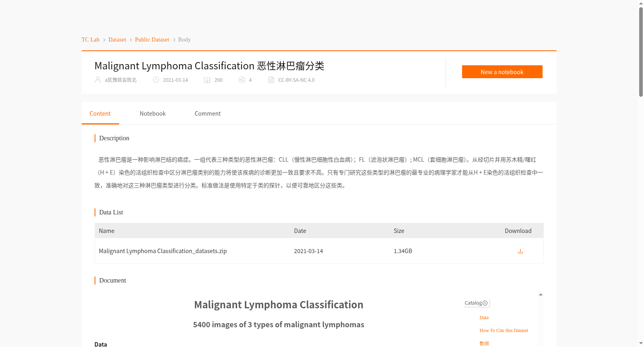
Task: Click the Download column header
Action: point(518,231)
